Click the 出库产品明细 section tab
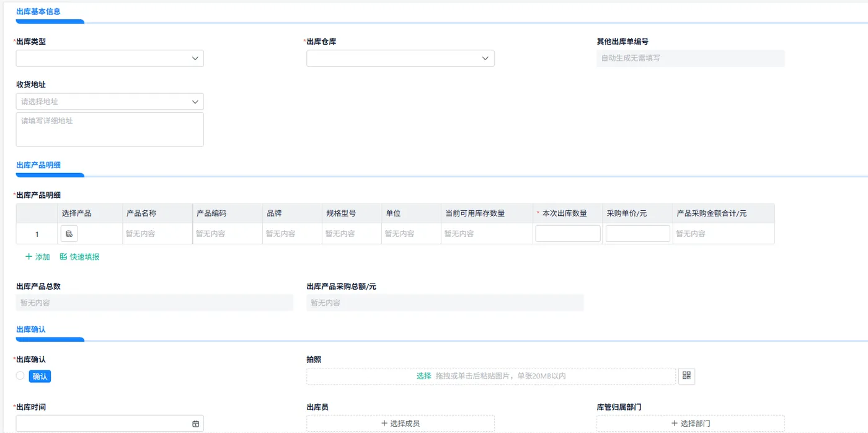This screenshot has width=868, height=433. (38, 165)
